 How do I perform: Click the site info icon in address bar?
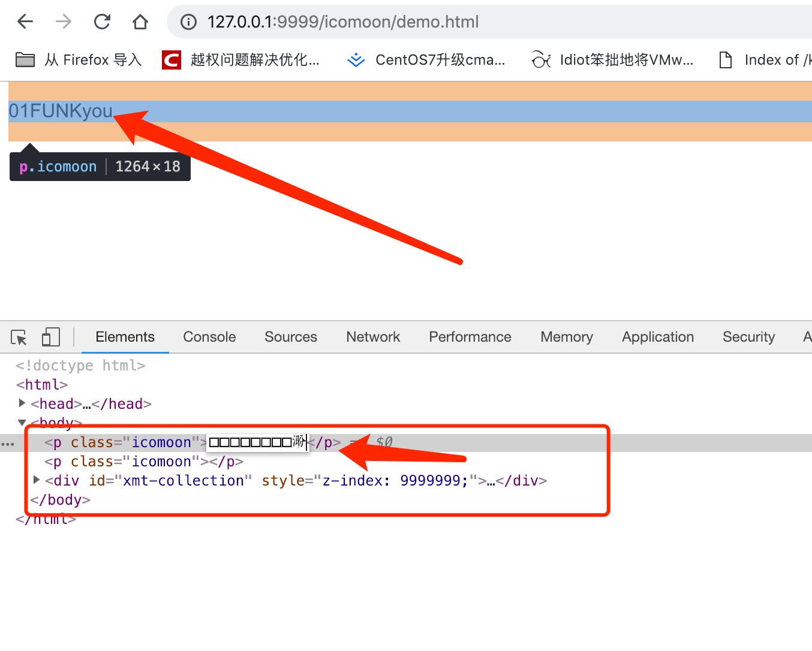(188, 22)
